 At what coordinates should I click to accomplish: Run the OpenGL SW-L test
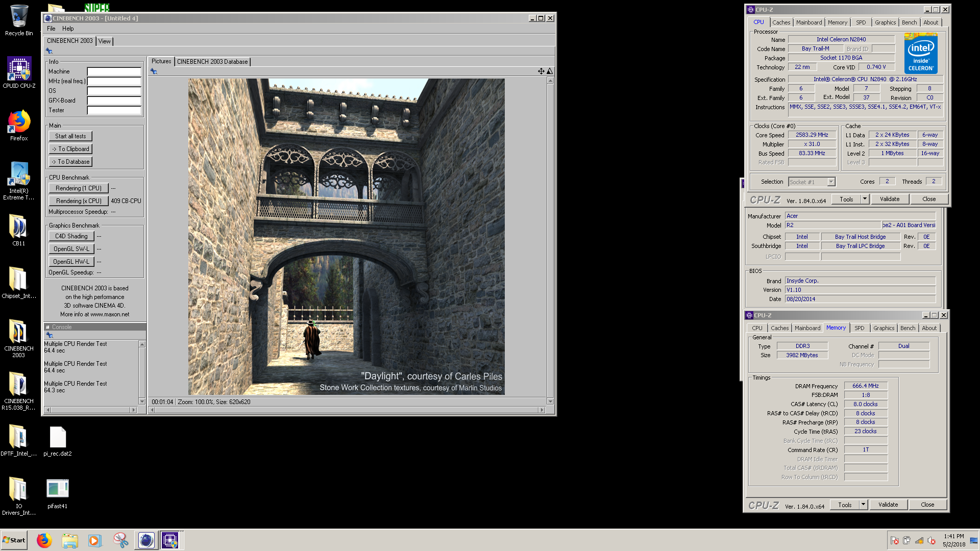click(71, 249)
